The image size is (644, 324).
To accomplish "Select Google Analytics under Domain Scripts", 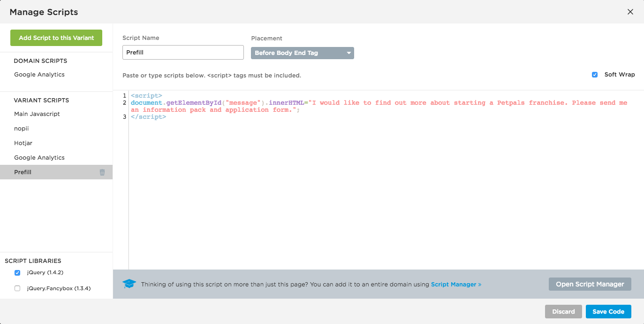I will (39, 75).
